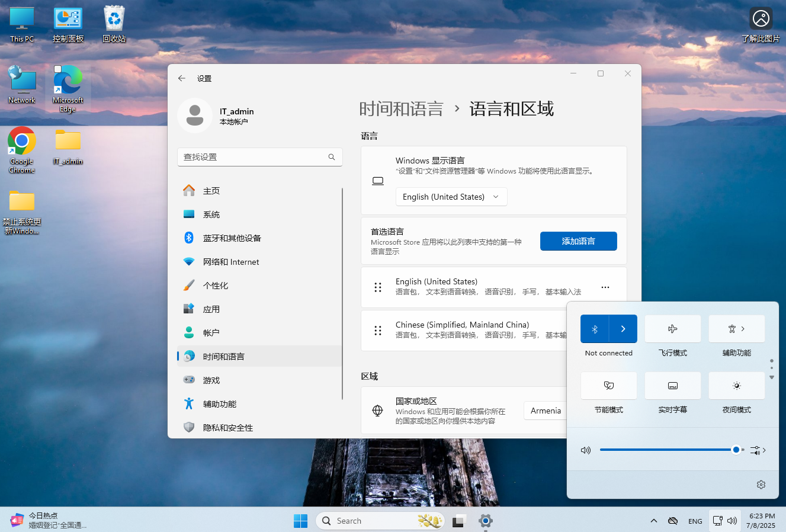The height and width of the screenshot is (532, 786).
Task: Open the 系统 settings section
Action: [211, 214]
